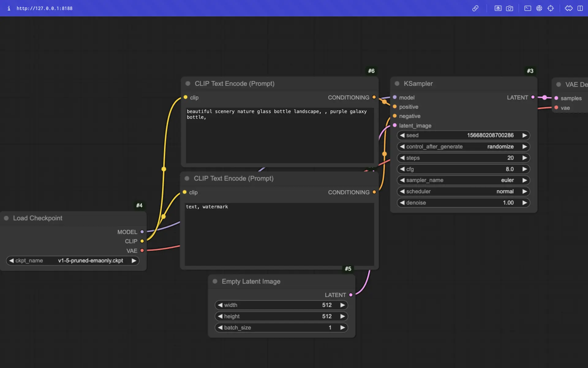Expand sampler_name euler dropdown in KSampler

[463, 180]
